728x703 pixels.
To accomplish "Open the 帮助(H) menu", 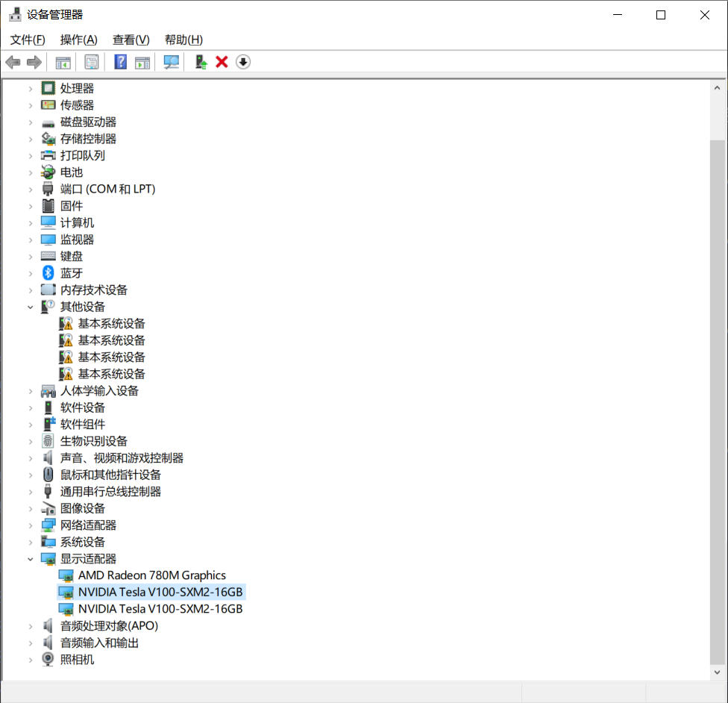I will 183,40.
